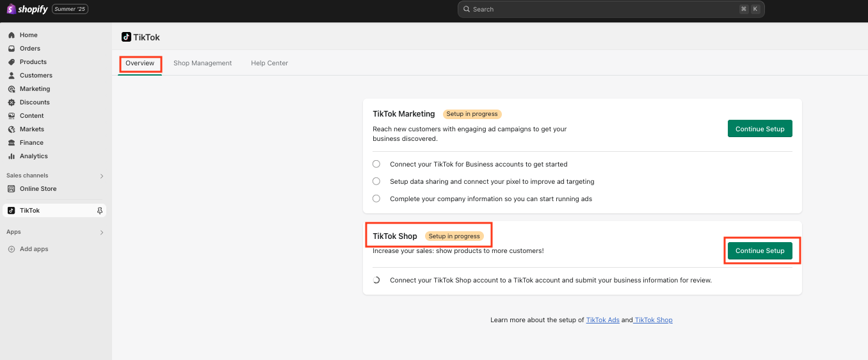Click the Markets globe icon
This screenshot has width=868, height=360.
12,129
